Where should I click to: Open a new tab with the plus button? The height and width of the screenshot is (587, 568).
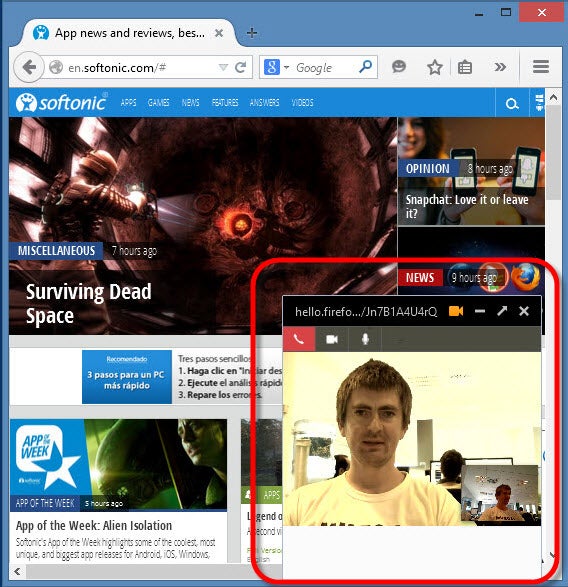[252, 33]
